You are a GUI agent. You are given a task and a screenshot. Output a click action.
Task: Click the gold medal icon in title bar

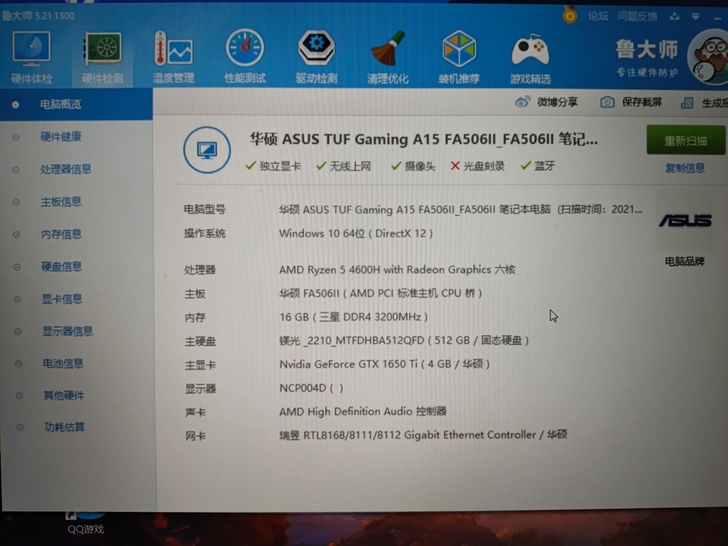570,15
